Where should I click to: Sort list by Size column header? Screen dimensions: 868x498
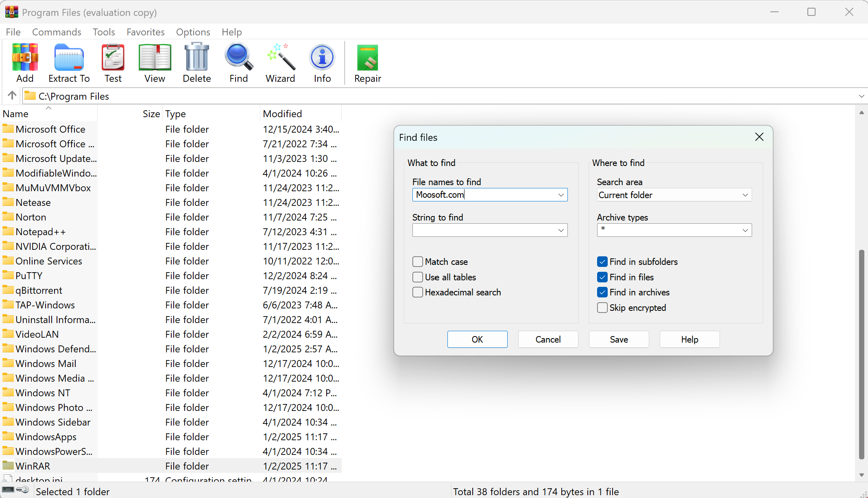click(x=130, y=114)
